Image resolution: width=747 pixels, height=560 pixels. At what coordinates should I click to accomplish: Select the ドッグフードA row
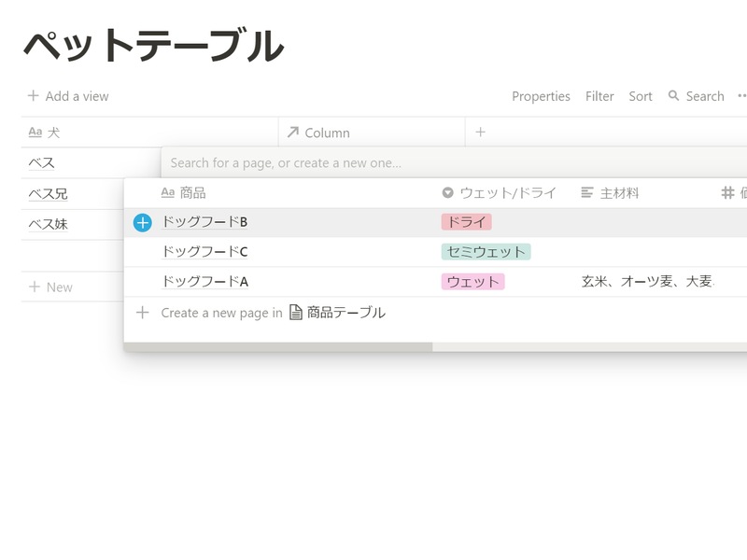(x=204, y=282)
